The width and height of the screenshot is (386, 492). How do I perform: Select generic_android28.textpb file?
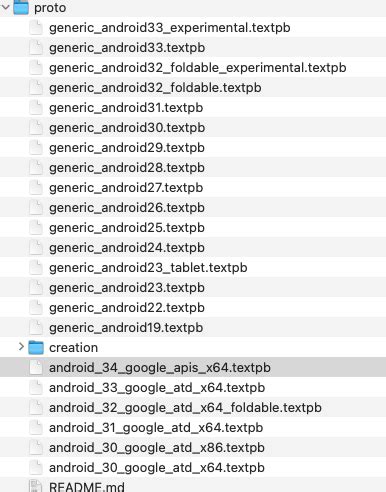point(193,167)
